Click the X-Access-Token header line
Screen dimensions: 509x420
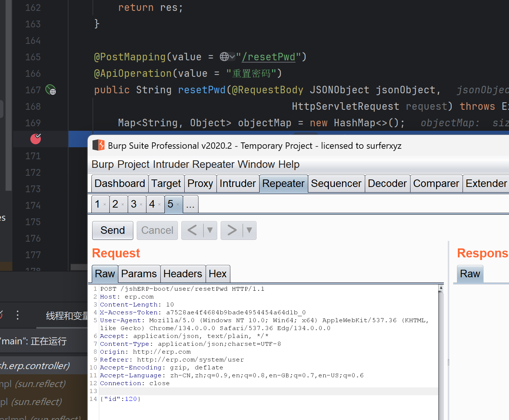tap(203, 312)
